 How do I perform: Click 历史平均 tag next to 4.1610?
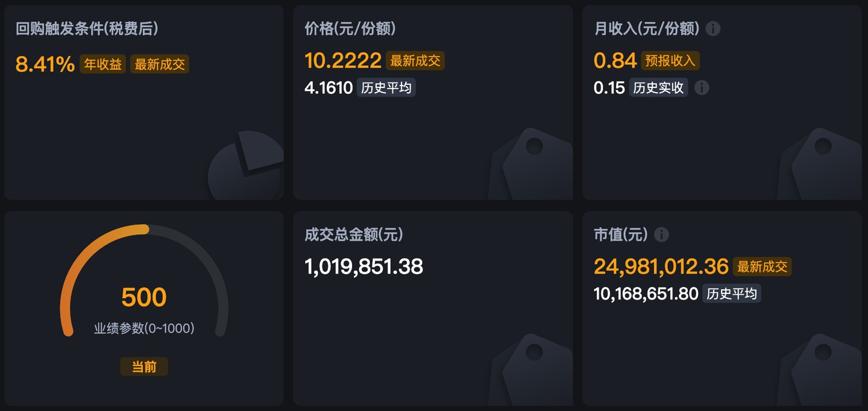pyautogui.click(x=386, y=88)
